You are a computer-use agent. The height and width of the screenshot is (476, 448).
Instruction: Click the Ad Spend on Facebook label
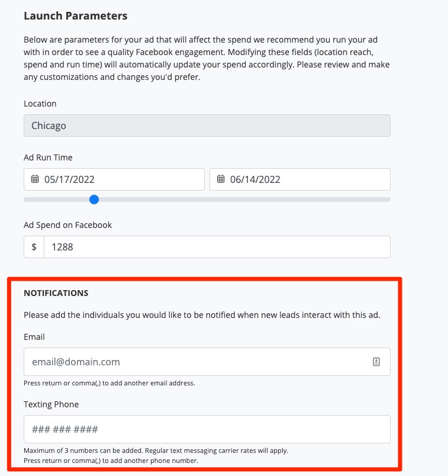[x=67, y=225]
